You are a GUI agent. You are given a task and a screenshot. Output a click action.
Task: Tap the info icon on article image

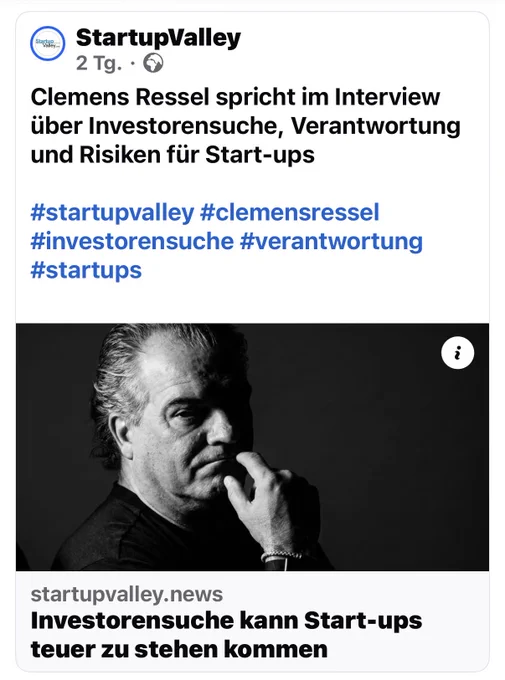tap(457, 353)
